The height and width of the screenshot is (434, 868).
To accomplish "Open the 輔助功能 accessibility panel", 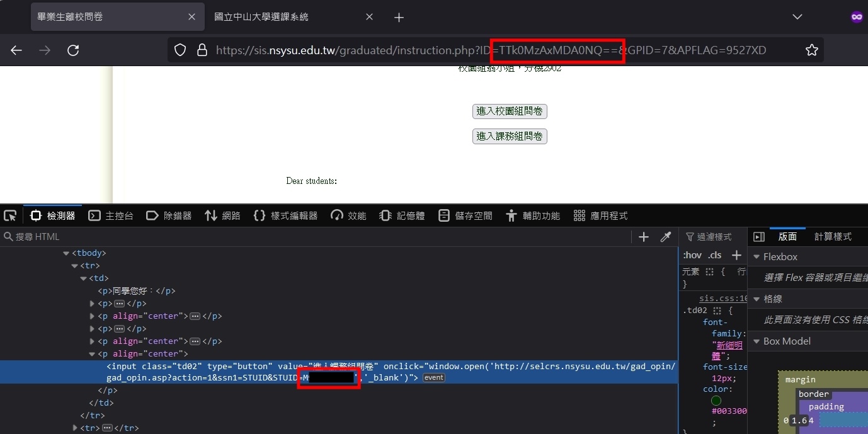I will (532, 216).
